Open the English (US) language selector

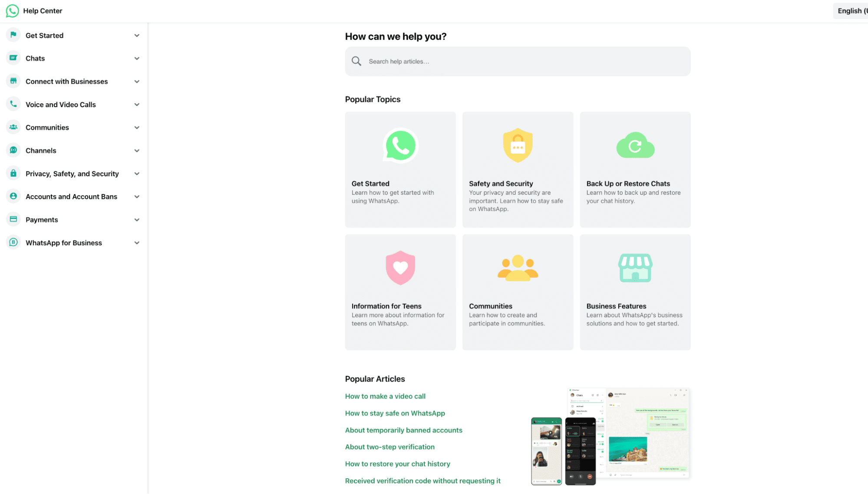852,10
